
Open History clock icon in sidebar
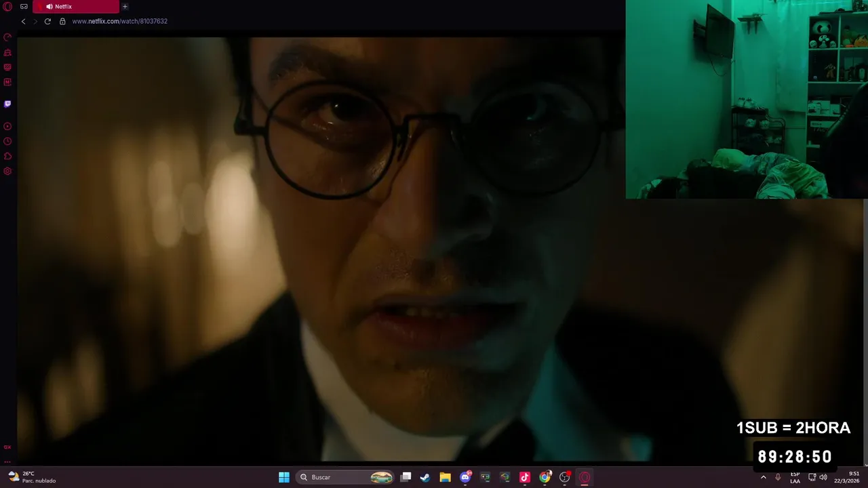(x=7, y=141)
